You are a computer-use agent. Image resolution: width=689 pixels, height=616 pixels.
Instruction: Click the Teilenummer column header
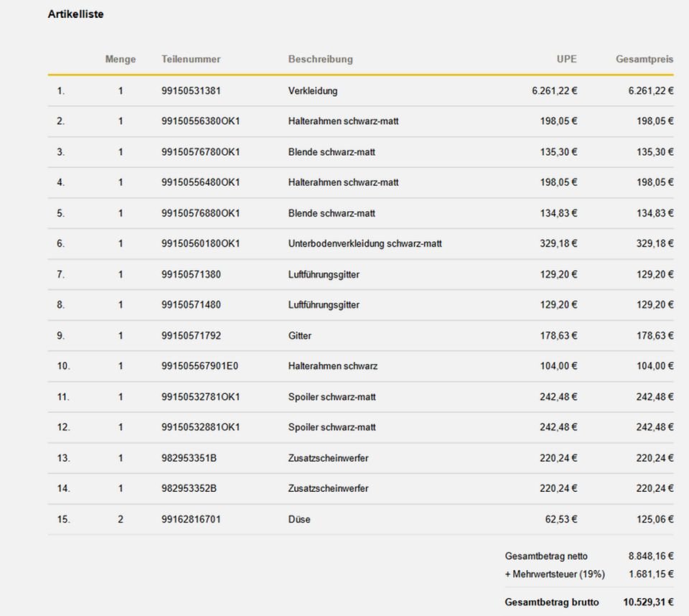pyautogui.click(x=191, y=59)
